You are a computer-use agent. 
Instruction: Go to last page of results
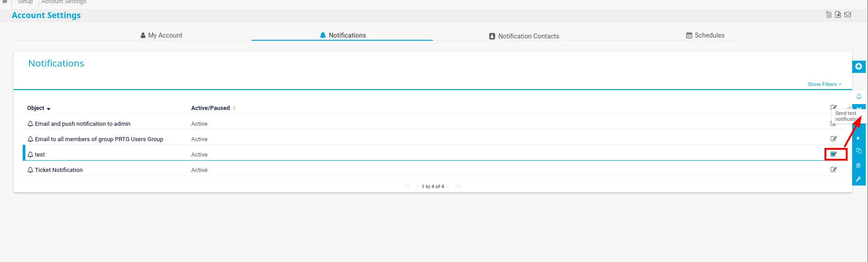pos(458,186)
